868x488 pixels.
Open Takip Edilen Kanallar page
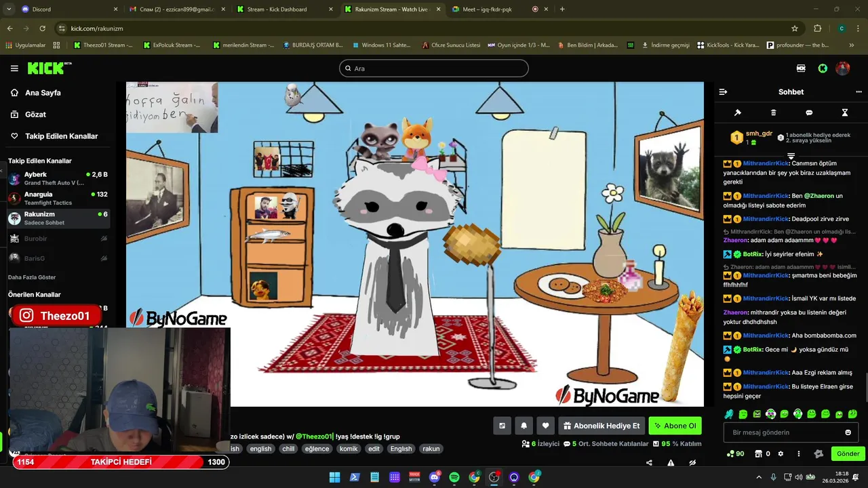point(61,136)
